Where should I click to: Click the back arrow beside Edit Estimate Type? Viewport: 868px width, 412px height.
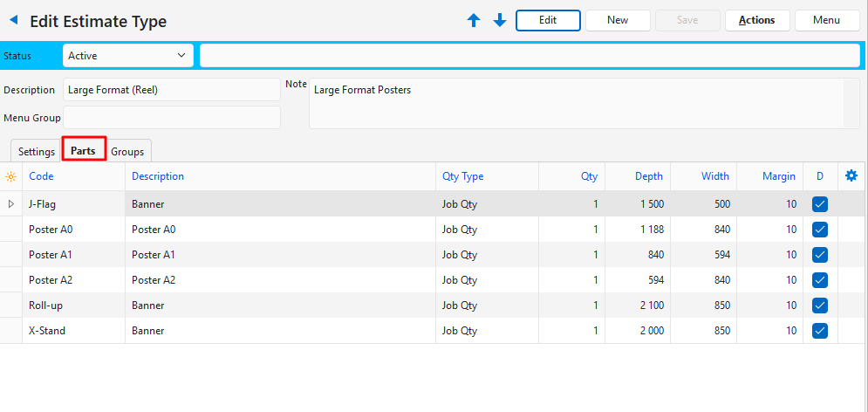[x=13, y=21]
